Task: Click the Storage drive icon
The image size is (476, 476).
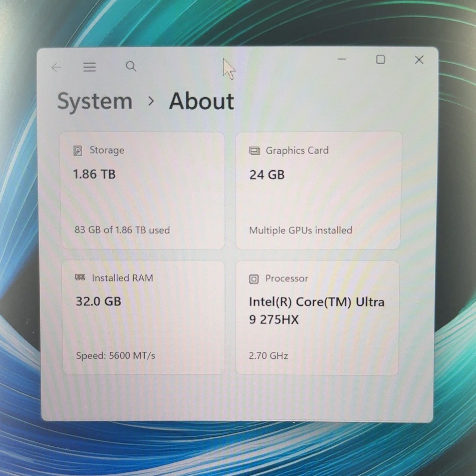Action: pos(78,151)
